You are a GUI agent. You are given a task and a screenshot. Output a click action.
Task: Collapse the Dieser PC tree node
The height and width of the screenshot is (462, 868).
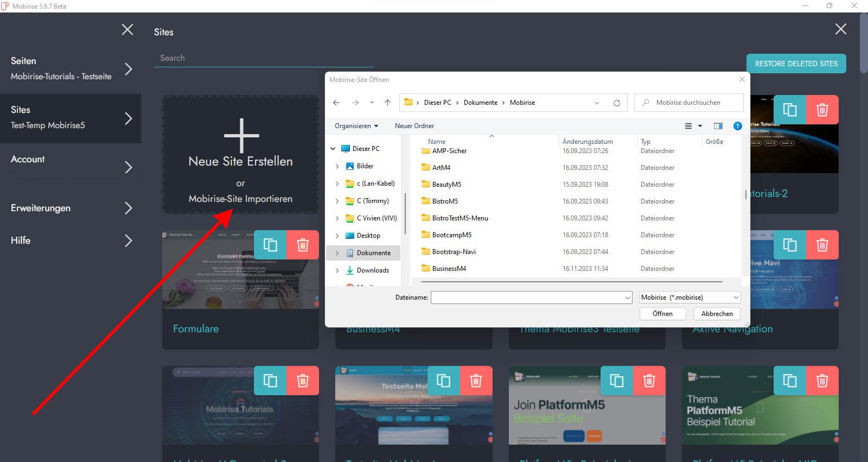coord(333,149)
